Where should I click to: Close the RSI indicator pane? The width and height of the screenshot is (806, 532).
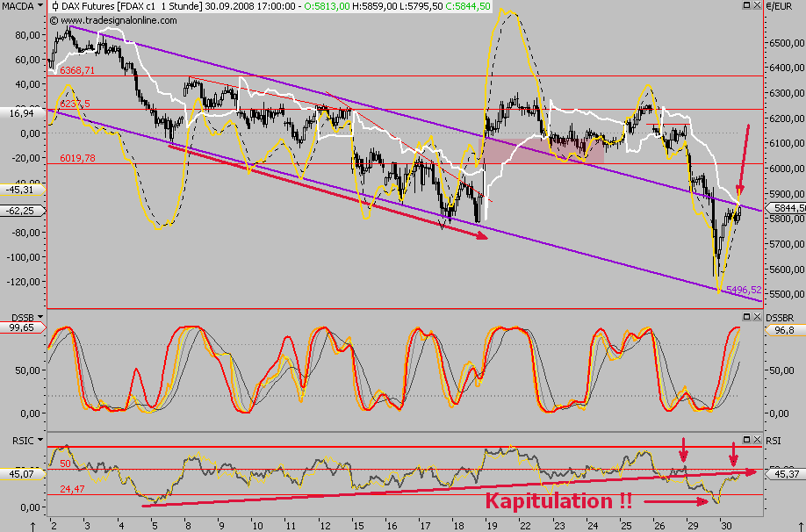point(757,440)
